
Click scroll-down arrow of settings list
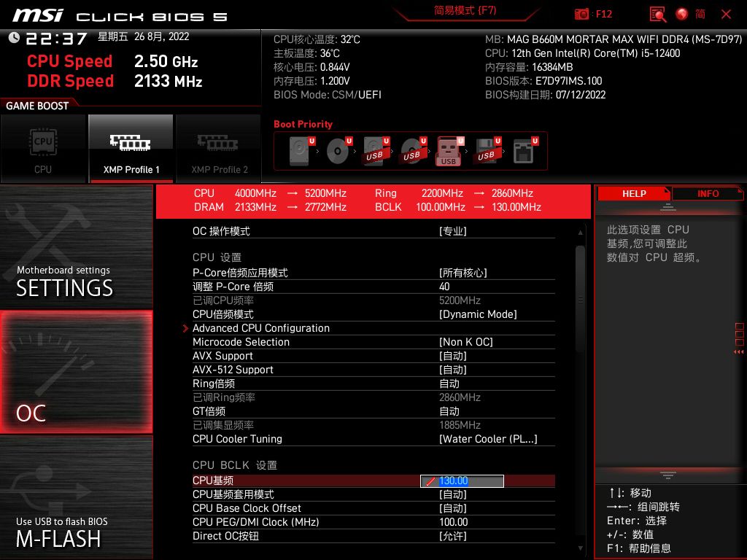580,548
